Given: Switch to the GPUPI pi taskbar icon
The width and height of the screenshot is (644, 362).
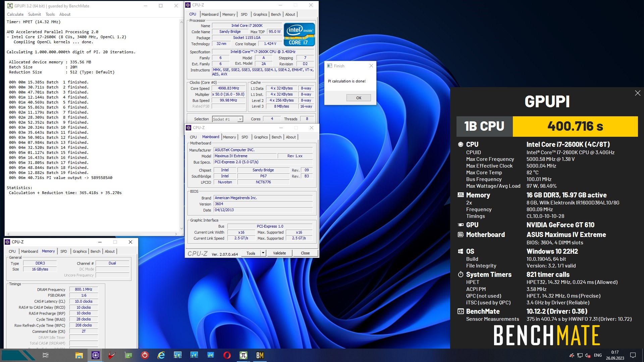Looking at the screenshot, I should click(244, 355).
